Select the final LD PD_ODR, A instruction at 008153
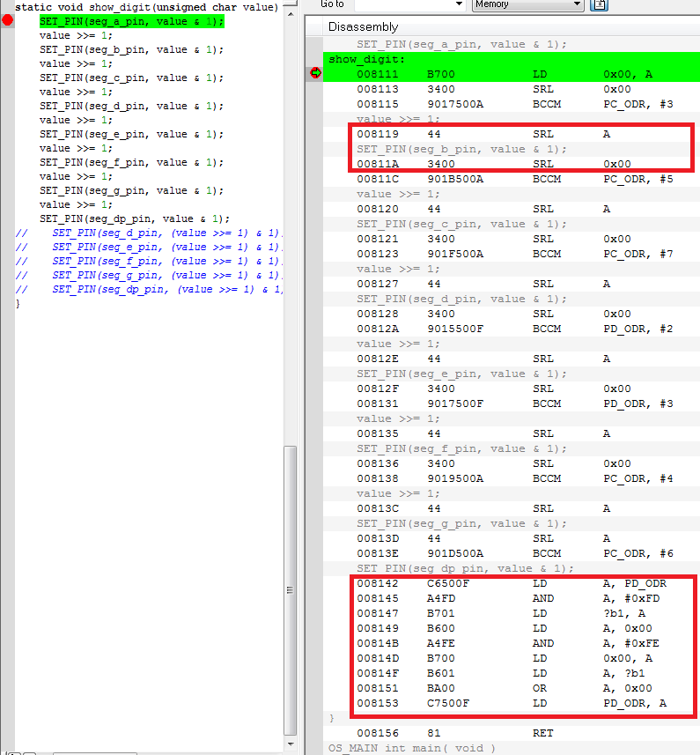 tap(511, 703)
